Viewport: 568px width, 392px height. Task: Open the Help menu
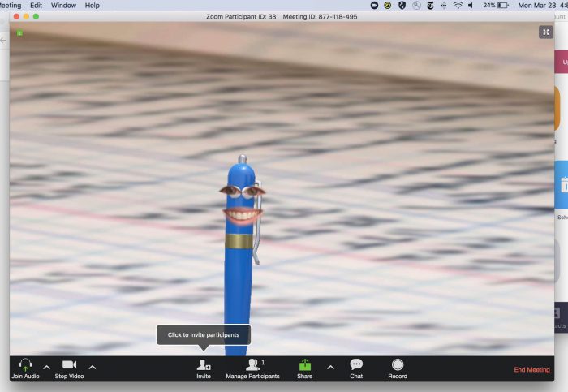pos(93,5)
